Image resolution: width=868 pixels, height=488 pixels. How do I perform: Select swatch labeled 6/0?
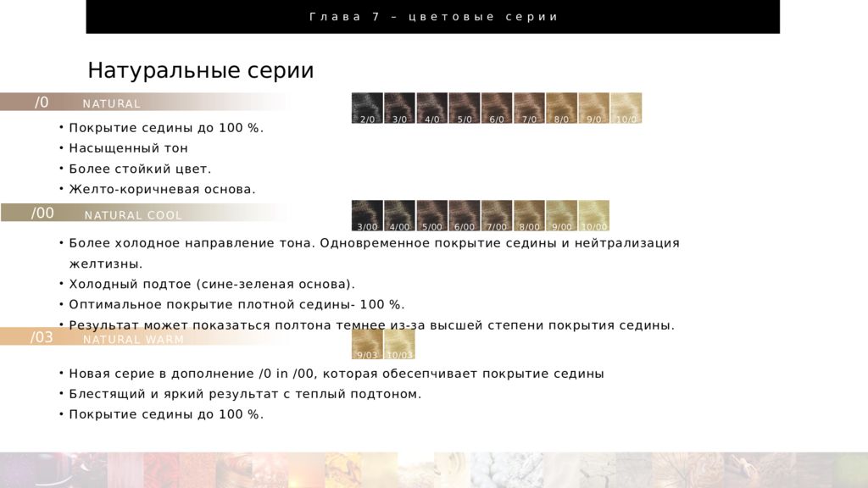coord(497,108)
